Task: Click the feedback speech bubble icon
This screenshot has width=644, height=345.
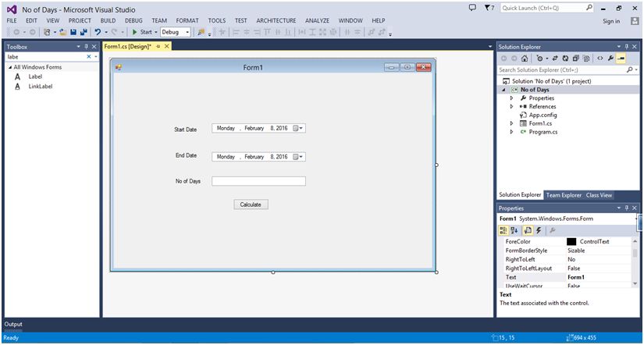Action: point(472,7)
